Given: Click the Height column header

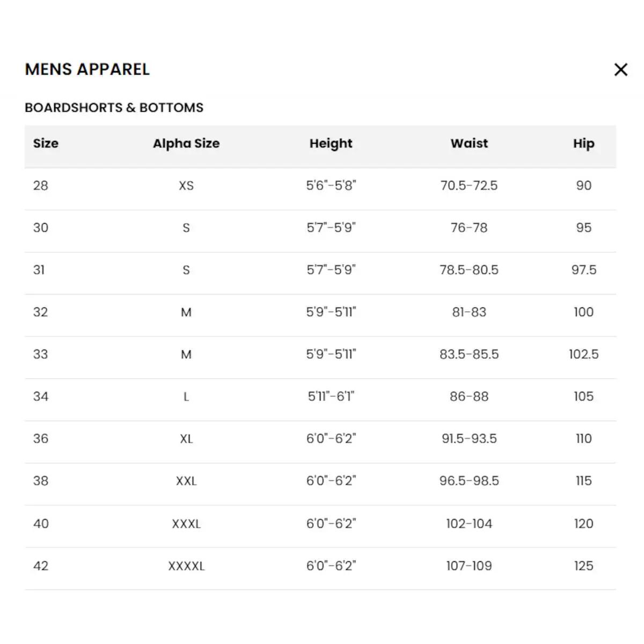Looking at the screenshot, I should [x=331, y=143].
